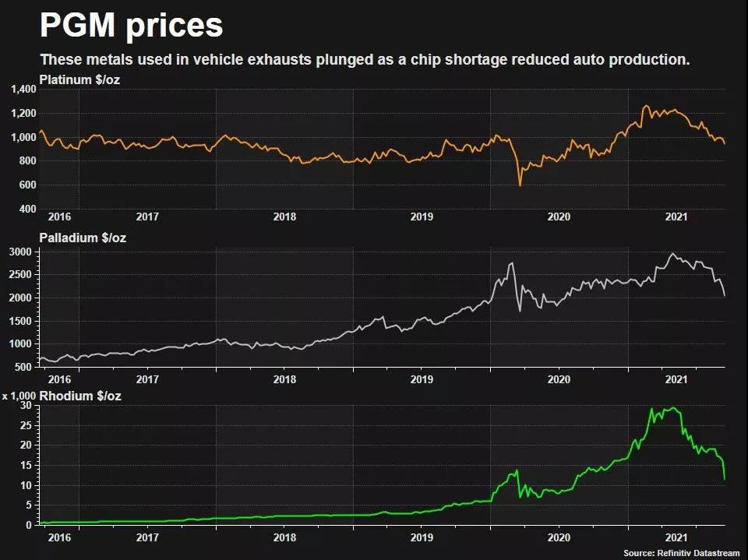This screenshot has width=748, height=560.
Task: Click the x 1,000 multiplier label
Action: click(x=19, y=396)
